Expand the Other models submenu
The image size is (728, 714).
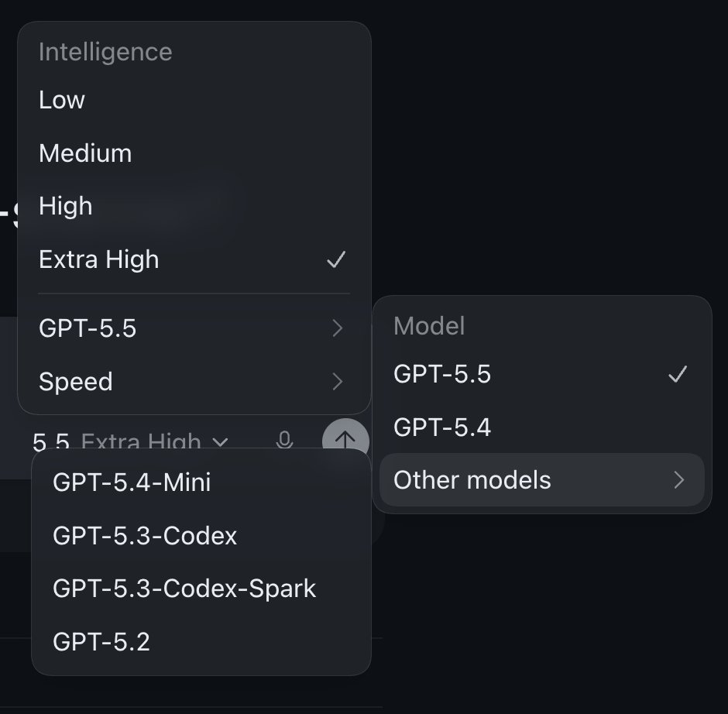[x=542, y=480]
